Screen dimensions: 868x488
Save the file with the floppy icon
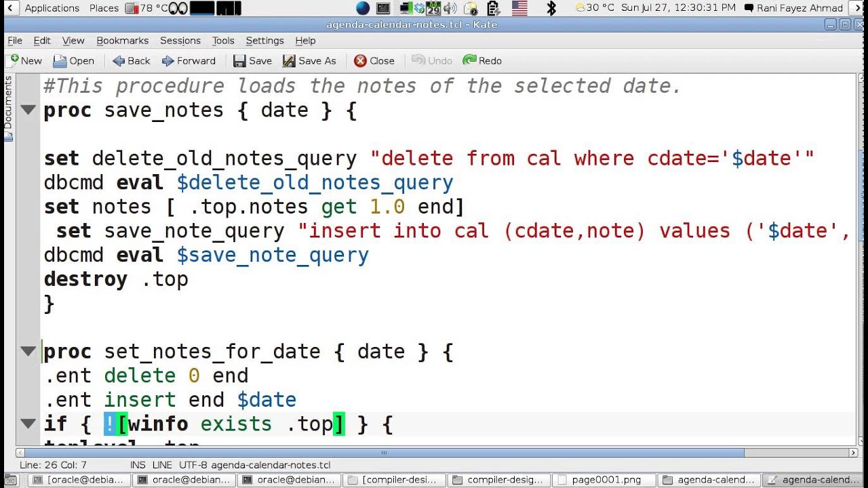tap(239, 61)
